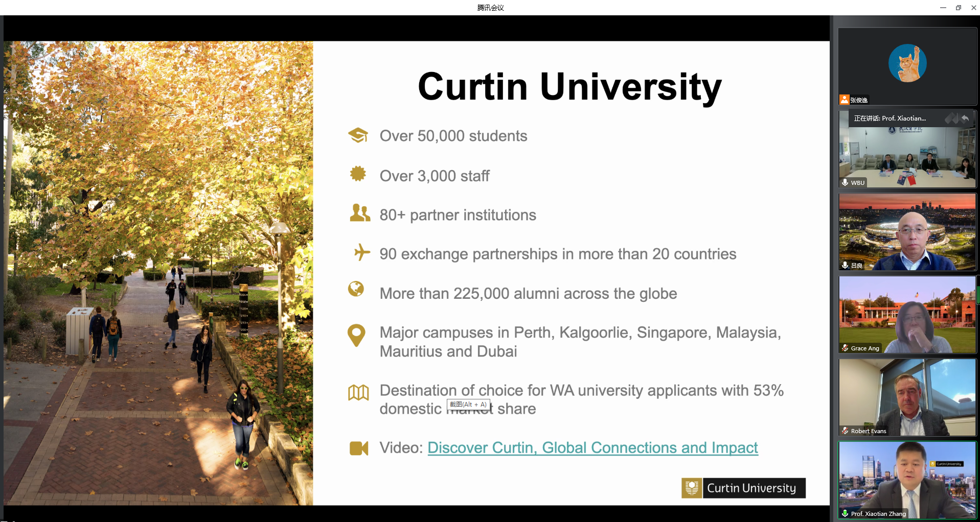This screenshot has height=522, width=980.
Task: Click the curved arrow on speaking bar
Action: coord(965,118)
